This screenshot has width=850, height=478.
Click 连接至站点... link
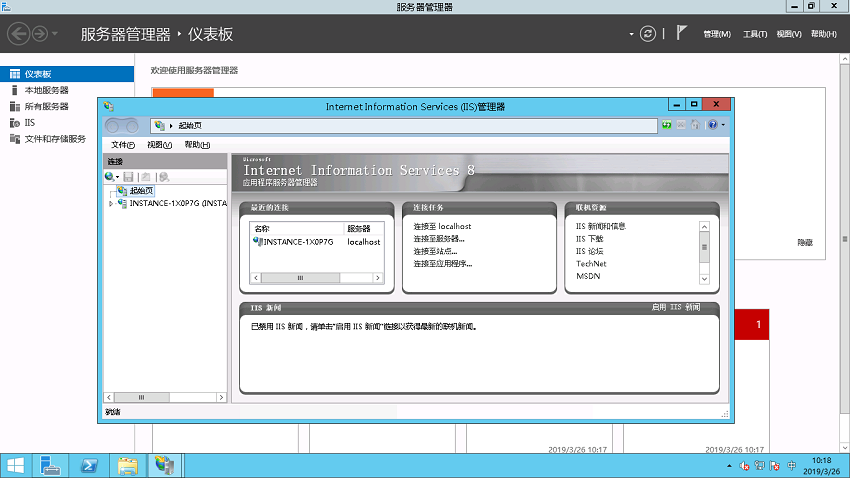tap(435, 251)
